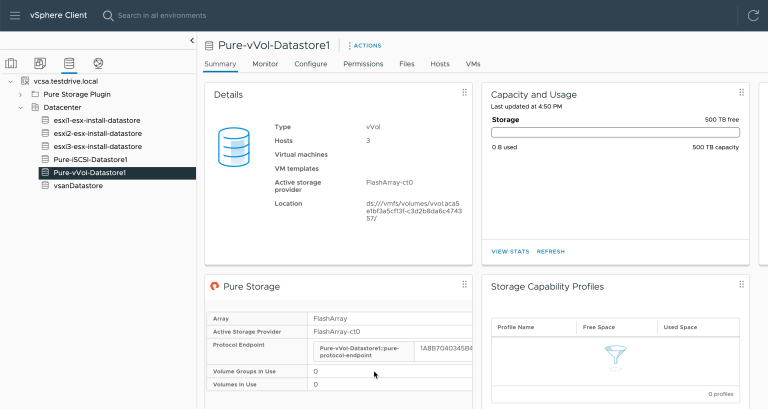Open the Configure tab
This screenshot has width=768, height=409.
pos(310,64)
